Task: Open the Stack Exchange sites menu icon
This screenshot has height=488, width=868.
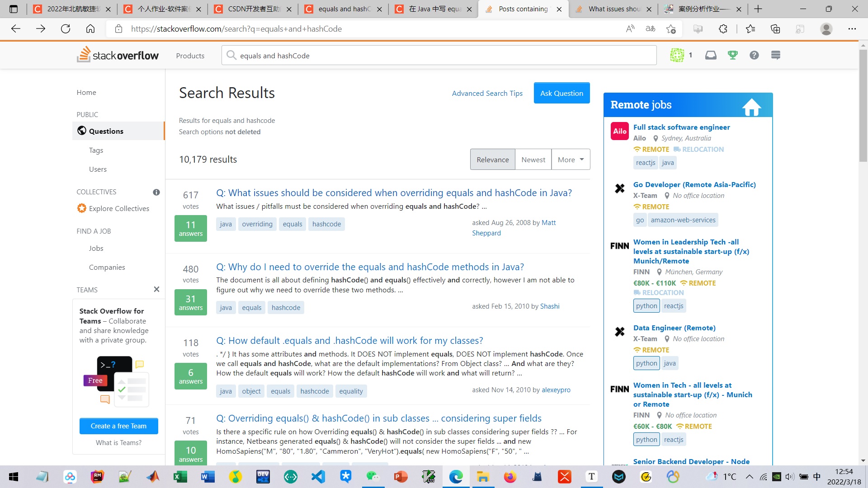Action: coord(776,55)
